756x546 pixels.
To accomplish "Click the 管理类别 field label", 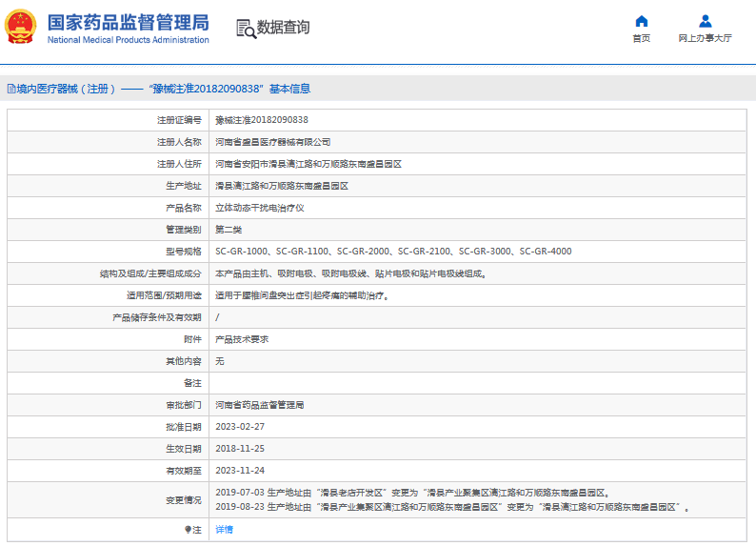I will point(183,230).
